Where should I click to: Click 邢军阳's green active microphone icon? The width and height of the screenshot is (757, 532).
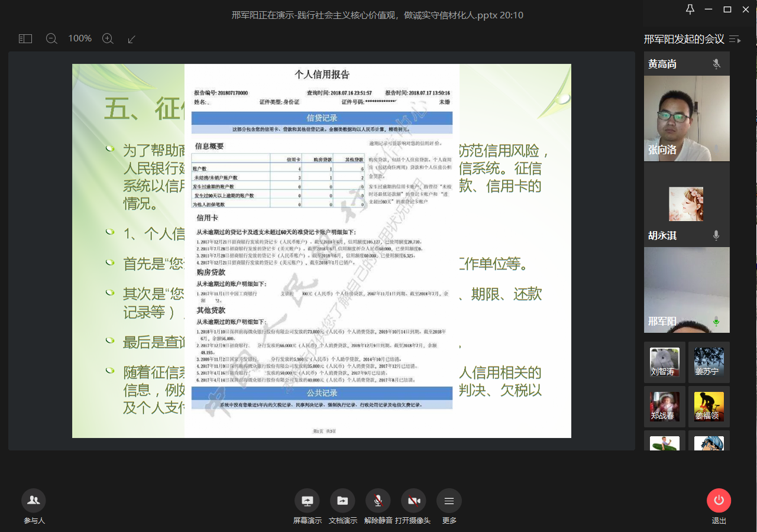click(716, 322)
